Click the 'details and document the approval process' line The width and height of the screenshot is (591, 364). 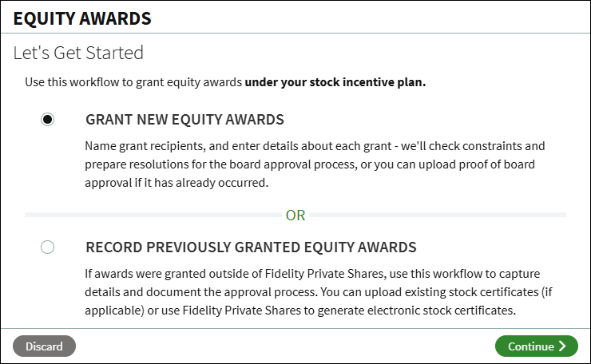(x=319, y=292)
